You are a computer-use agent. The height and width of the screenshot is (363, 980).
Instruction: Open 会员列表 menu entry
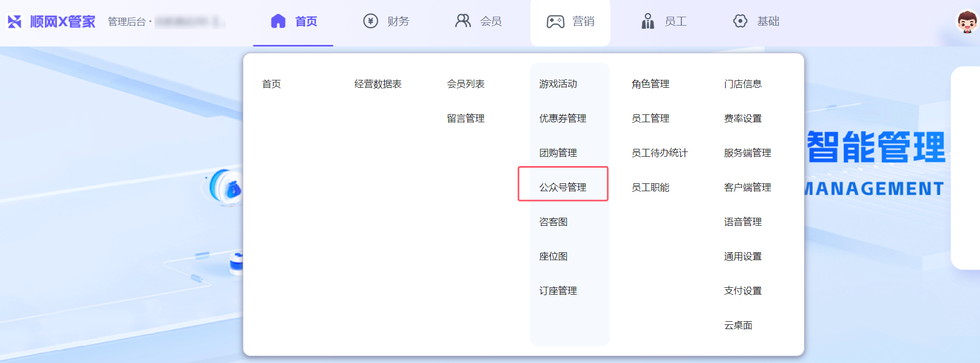tap(465, 84)
